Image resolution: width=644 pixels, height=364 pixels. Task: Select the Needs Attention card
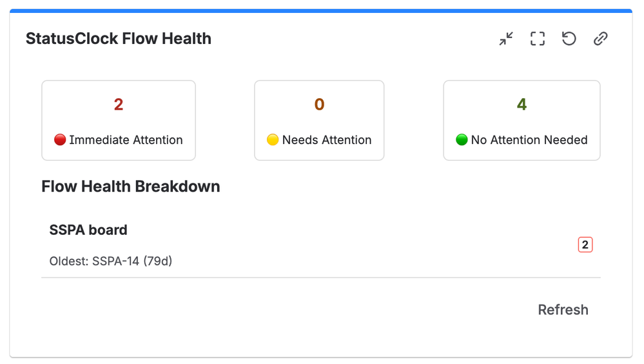point(319,120)
